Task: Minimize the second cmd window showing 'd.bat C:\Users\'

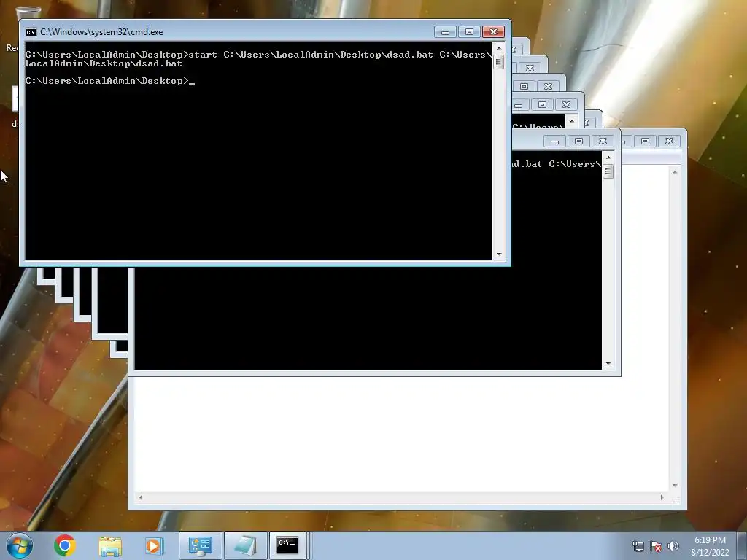Action: click(554, 141)
